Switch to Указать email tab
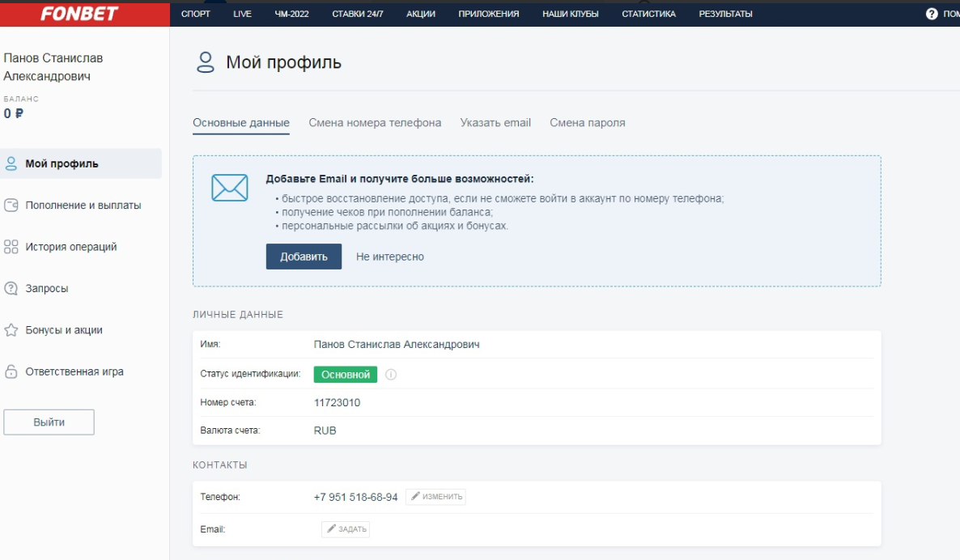Screen dimensions: 960x560 (495, 123)
